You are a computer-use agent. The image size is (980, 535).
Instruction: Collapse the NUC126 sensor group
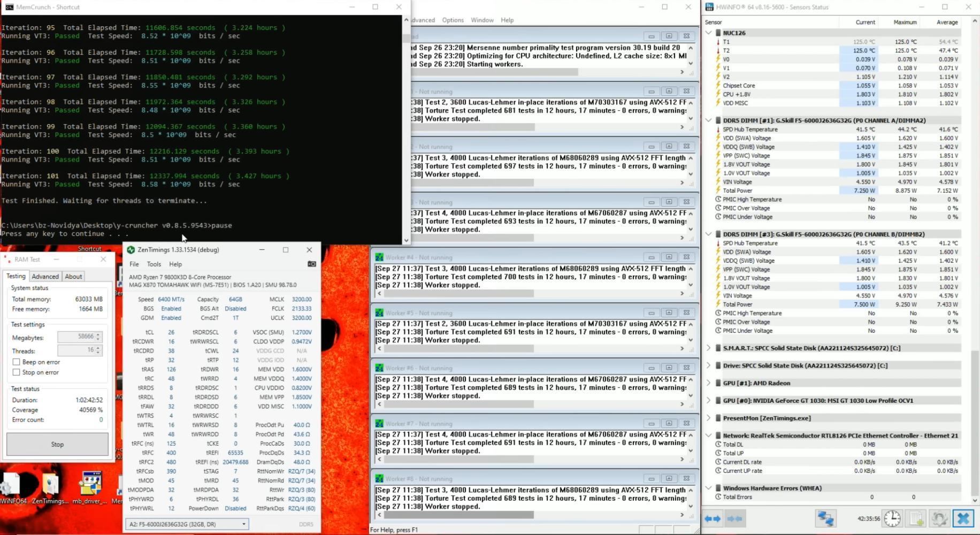[709, 33]
